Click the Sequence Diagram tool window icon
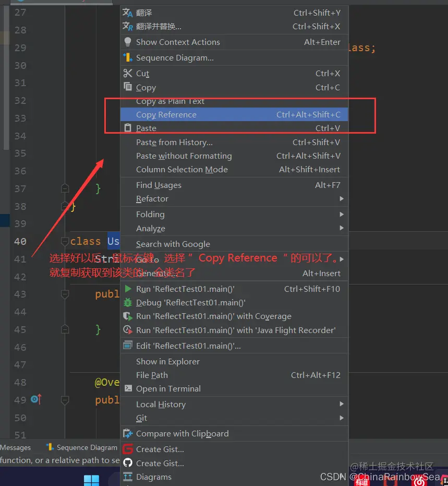This screenshot has width=448, height=486. tap(50, 447)
